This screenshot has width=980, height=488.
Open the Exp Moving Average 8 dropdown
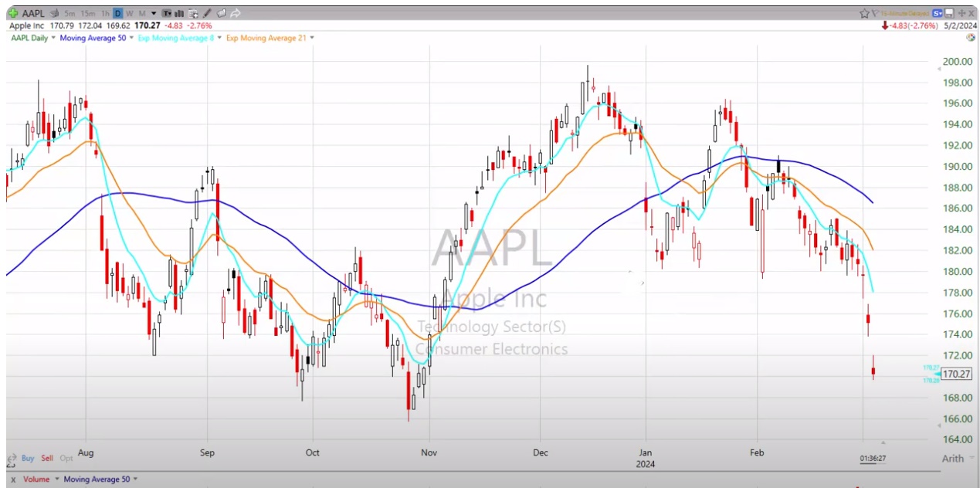point(219,38)
